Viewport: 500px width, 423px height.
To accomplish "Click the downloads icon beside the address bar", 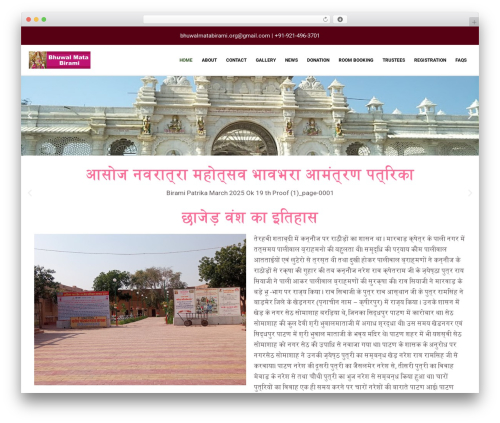I will tap(340, 19).
